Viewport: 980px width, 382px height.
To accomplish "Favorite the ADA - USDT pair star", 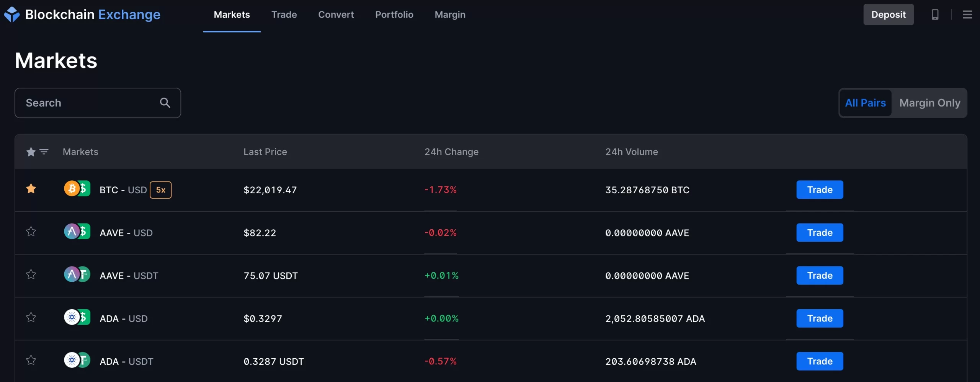I will [31, 360].
